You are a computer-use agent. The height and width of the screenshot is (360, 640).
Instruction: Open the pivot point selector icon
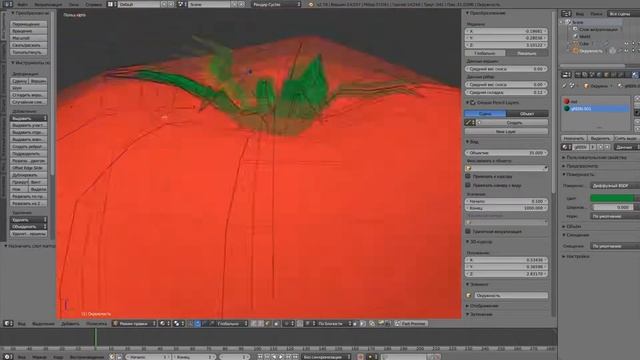[x=179, y=323]
